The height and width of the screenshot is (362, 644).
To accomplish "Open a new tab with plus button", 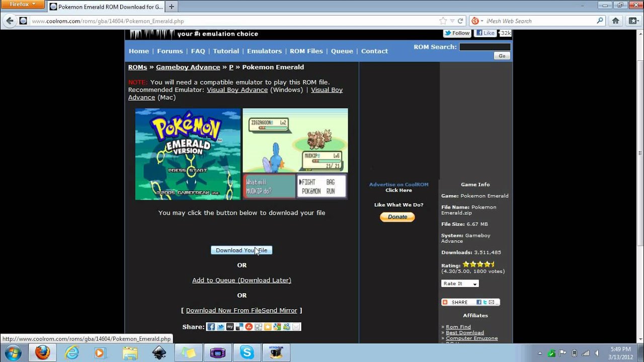I will (x=172, y=7).
